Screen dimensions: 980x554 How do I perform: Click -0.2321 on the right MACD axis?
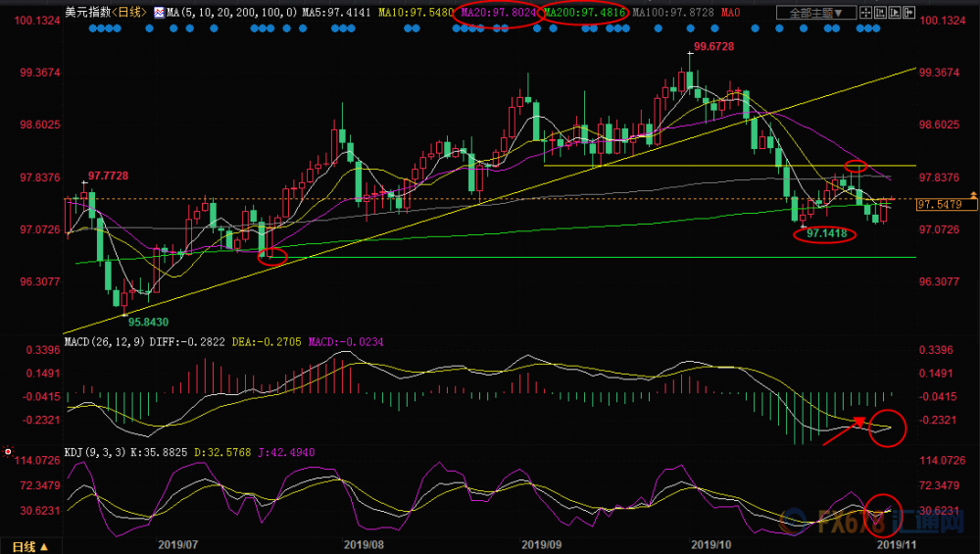(938, 420)
